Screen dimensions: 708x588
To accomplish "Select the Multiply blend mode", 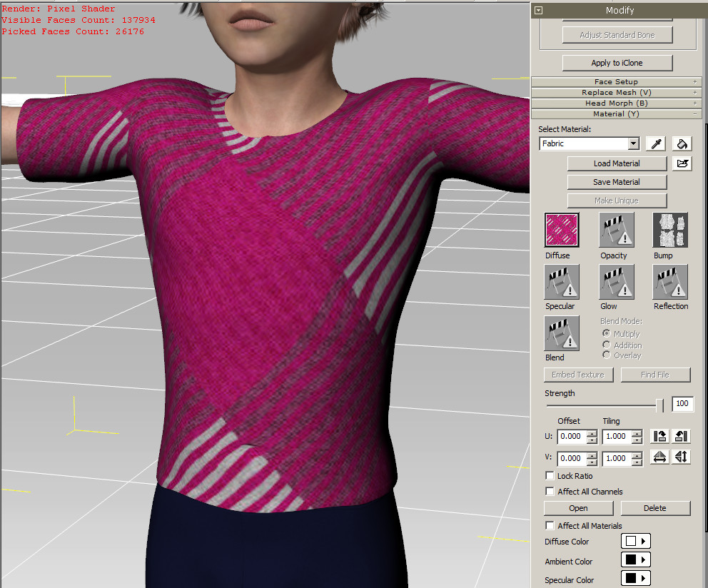I will [x=607, y=333].
